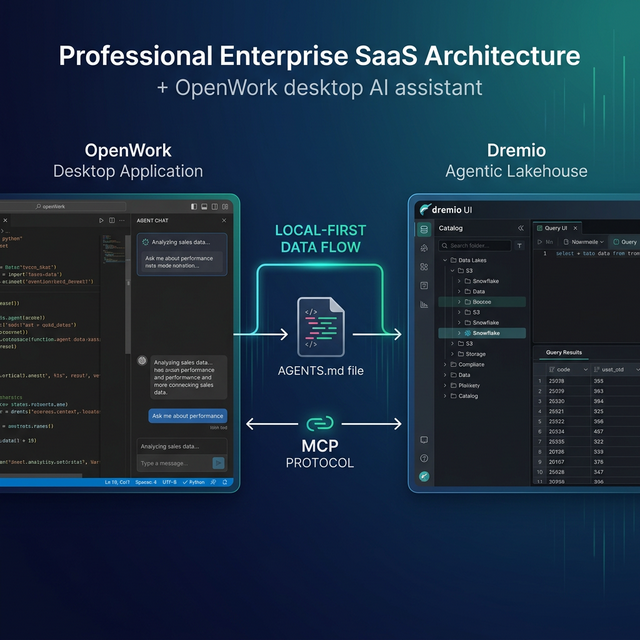
Task: Open the database catalog sidebar icon in Dremio
Action: pos(424,229)
